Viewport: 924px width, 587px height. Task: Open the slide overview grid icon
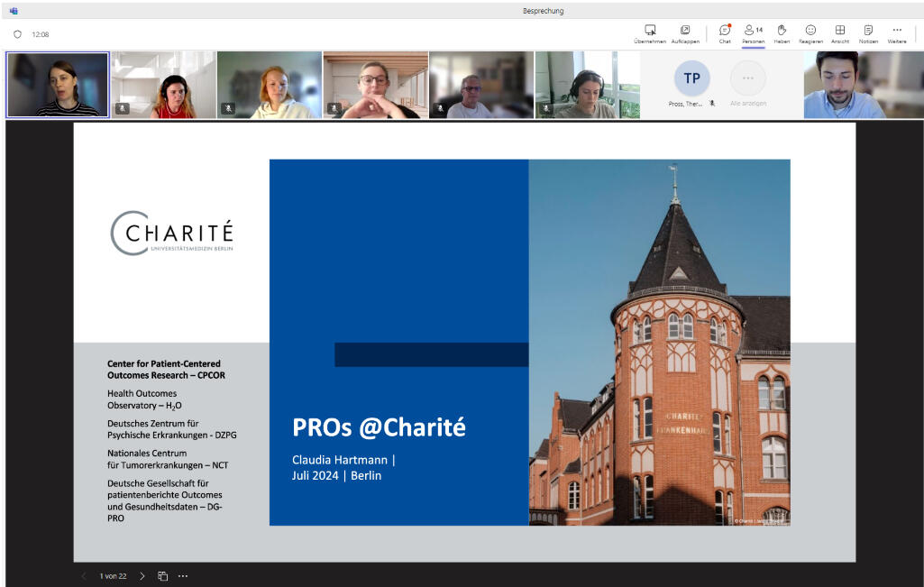[x=163, y=576]
